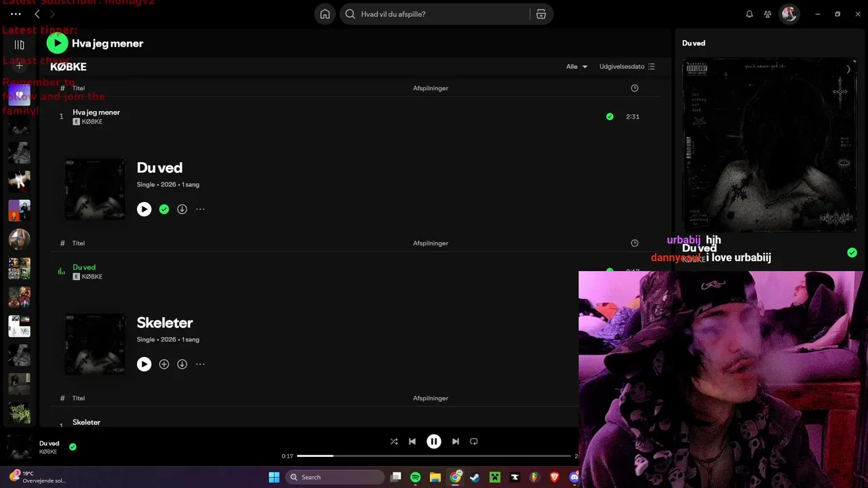
Task: Open the Windows Start menu
Action: pos(274,477)
